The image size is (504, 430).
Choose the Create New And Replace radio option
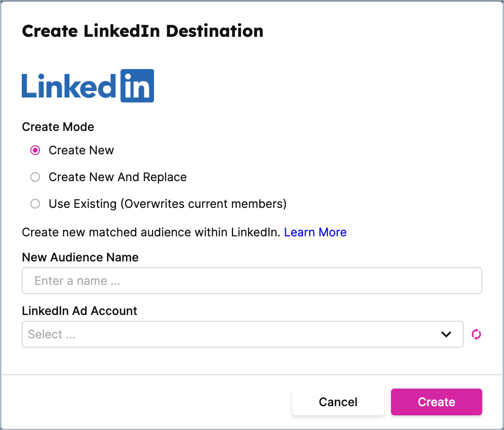point(35,177)
